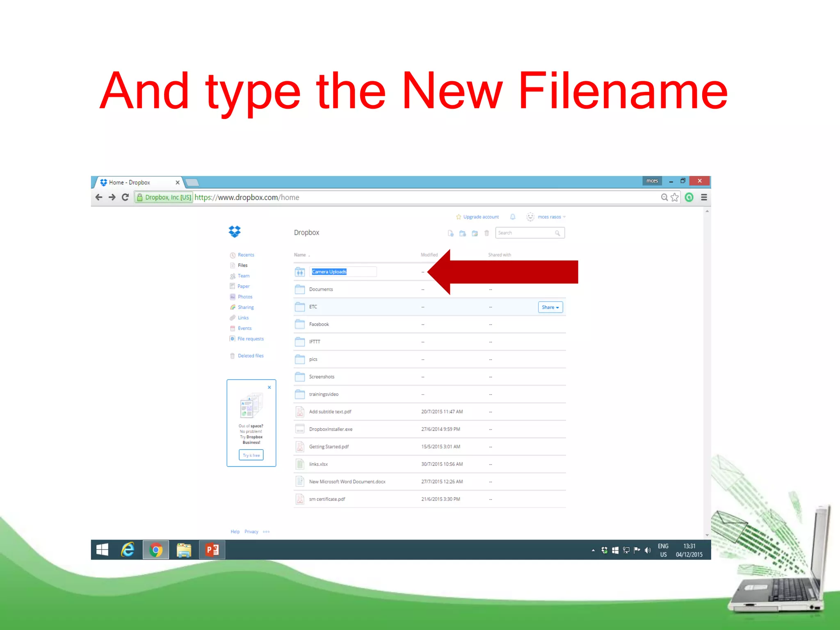
Task: Open Recents in the sidebar
Action: coord(246,255)
